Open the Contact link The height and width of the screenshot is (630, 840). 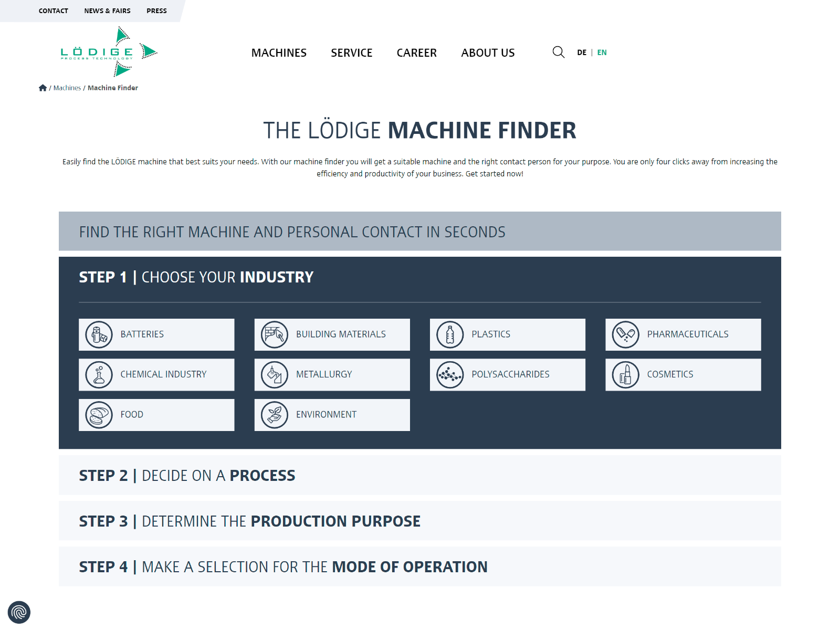(x=54, y=10)
